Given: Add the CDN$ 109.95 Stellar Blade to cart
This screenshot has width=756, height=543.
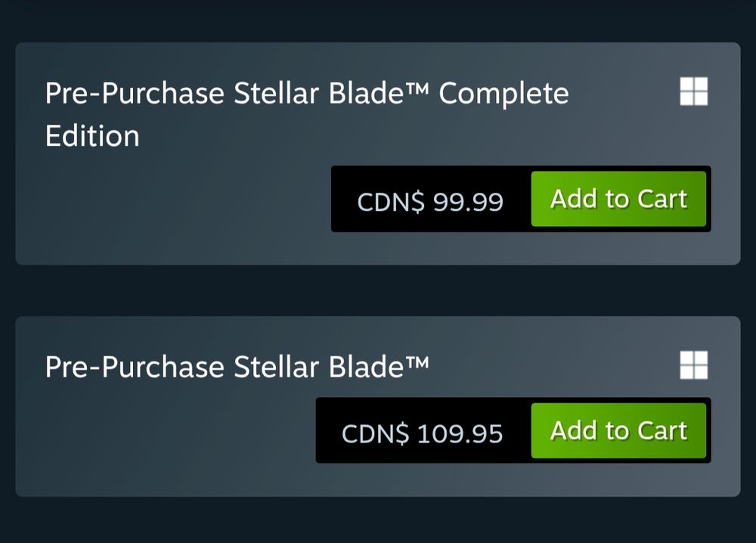Looking at the screenshot, I should tap(618, 430).
